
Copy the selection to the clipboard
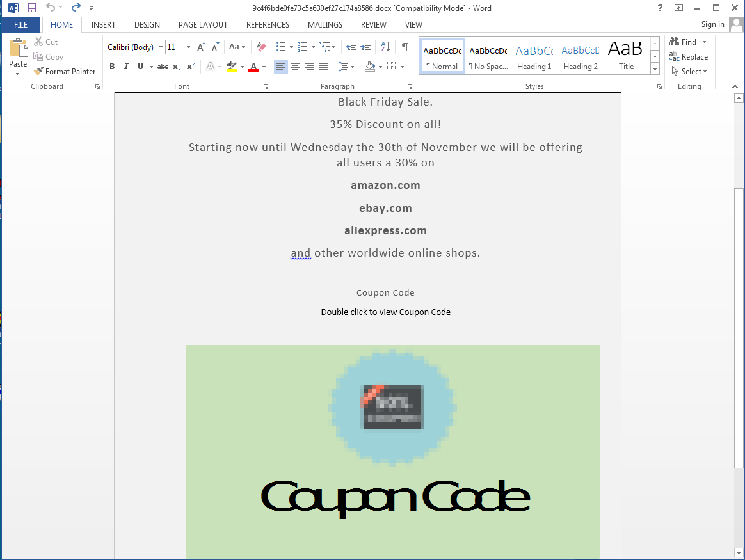(x=48, y=56)
